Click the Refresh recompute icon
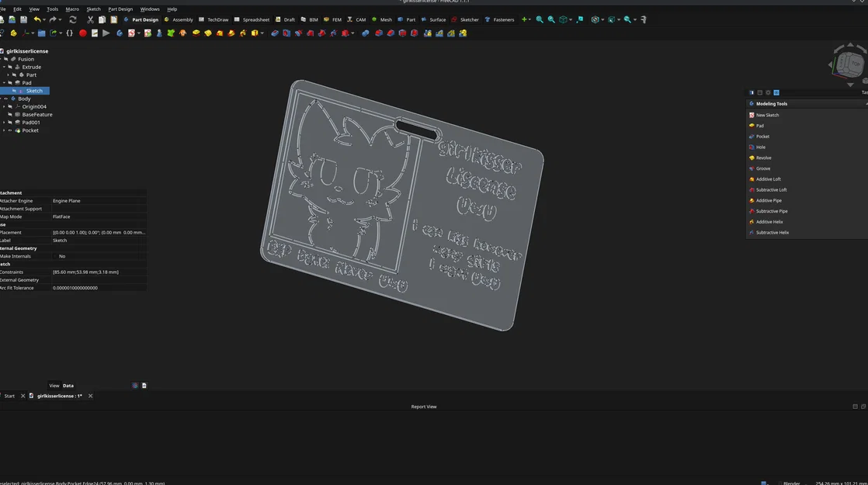This screenshot has height=485, width=868. pos(72,19)
